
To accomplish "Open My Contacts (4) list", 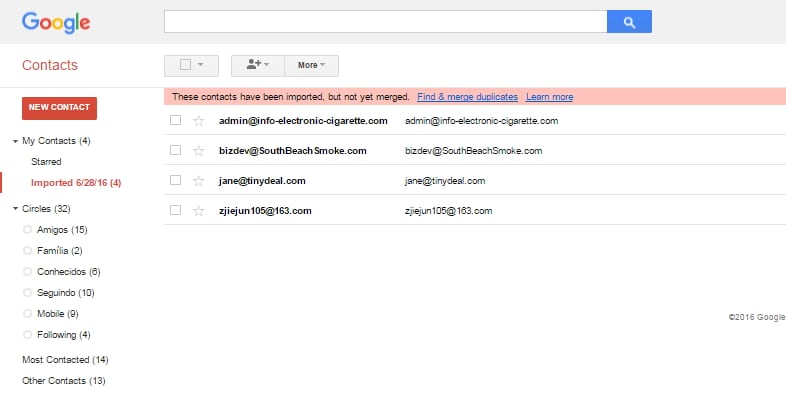I will coord(56,141).
